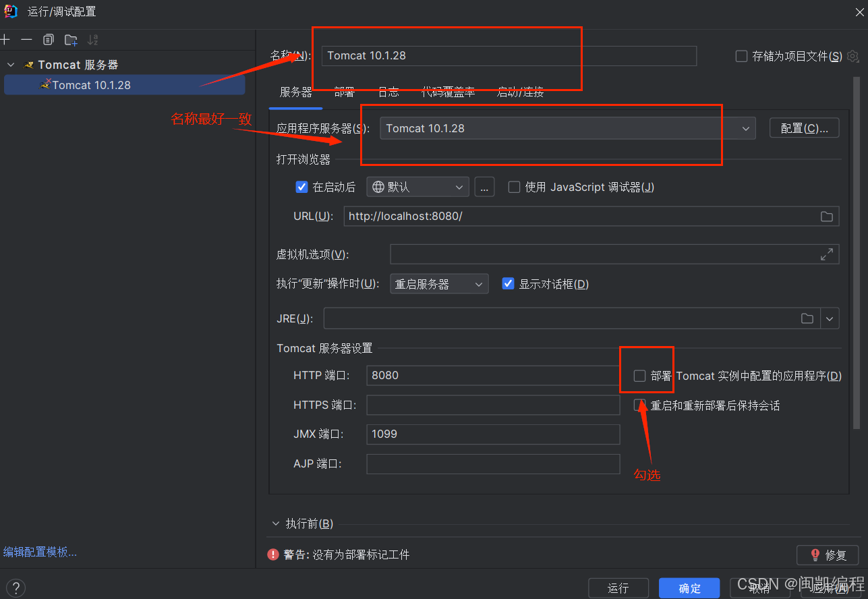Viewport: 868px width, 599px height.
Task: Expand the 执行前 before launch section
Action: 275,523
